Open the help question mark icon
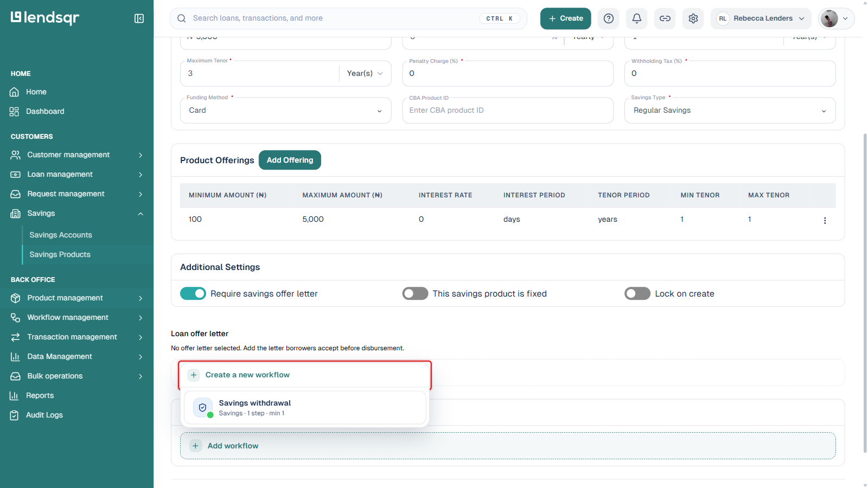The width and height of the screenshot is (868, 488). click(609, 18)
